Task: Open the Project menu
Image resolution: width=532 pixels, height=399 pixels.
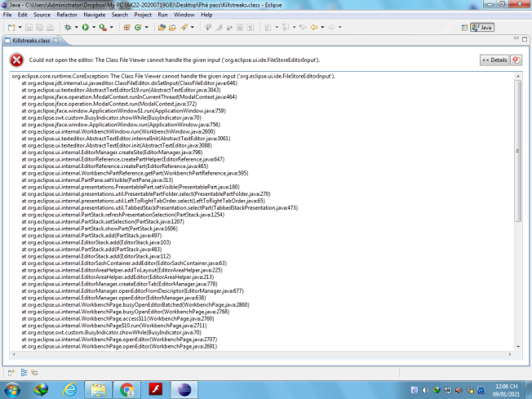Action: click(x=143, y=15)
